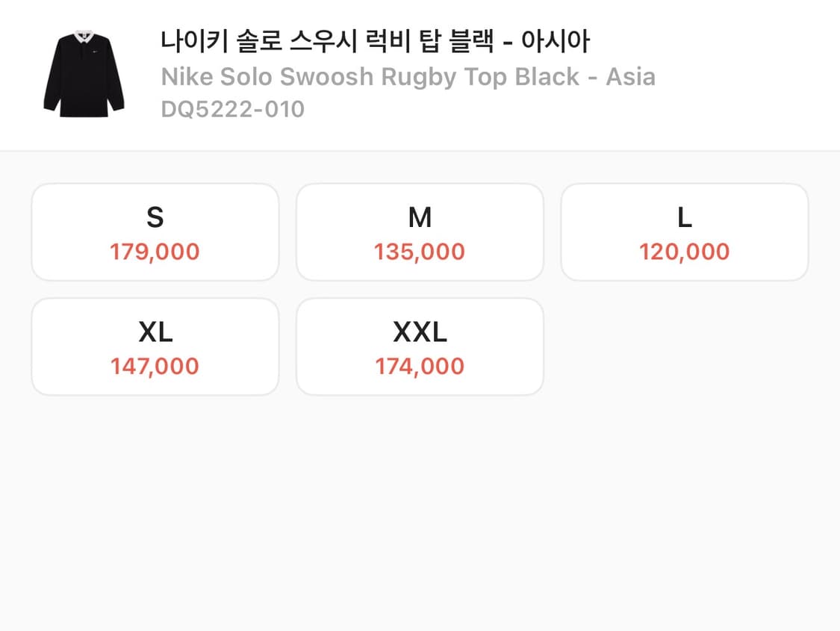Image resolution: width=840 pixels, height=631 pixels.
Task: Click the XXL size label text
Action: (420, 332)
